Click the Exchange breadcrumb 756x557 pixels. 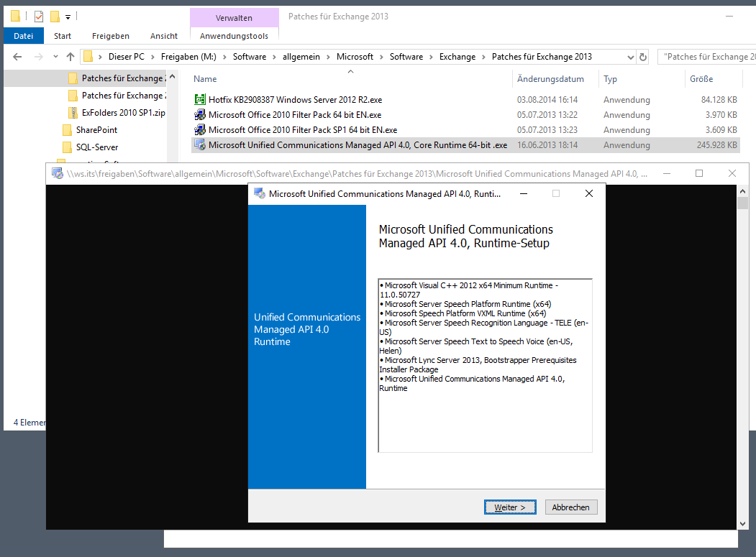pyautogui.click(x=457, y=57)
